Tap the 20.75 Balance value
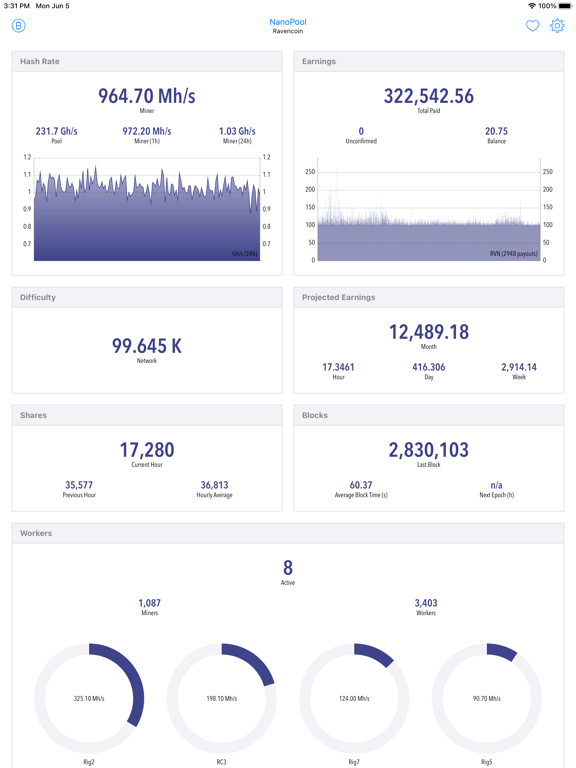 497,131
